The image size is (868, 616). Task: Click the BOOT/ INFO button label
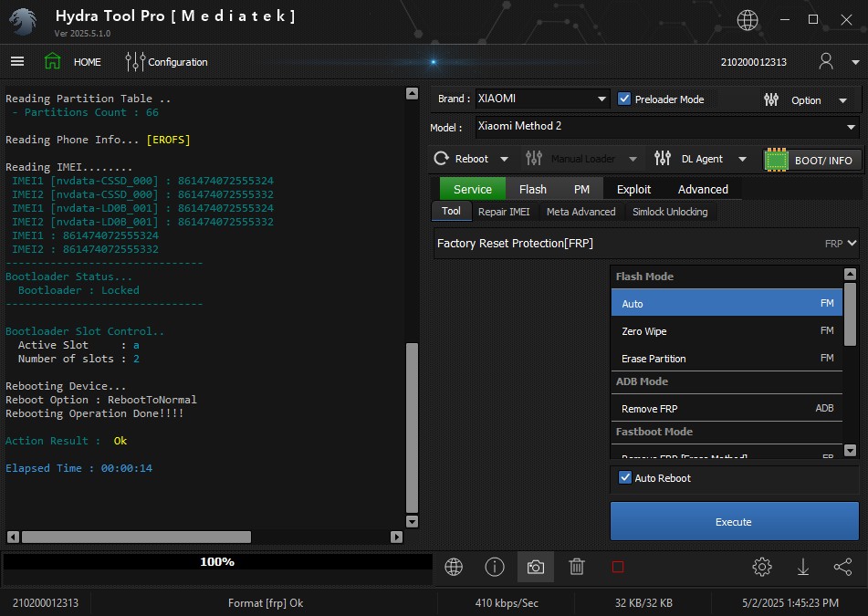tap(823, 161)
